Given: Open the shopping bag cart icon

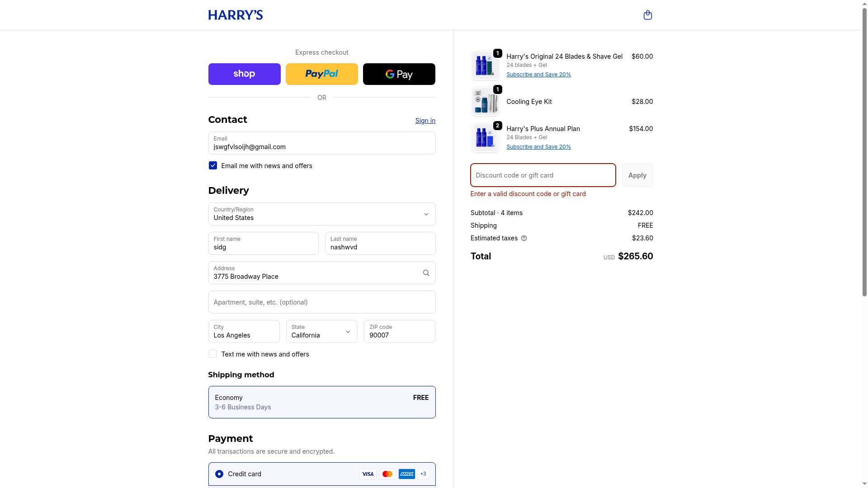Looking at the screenshot, I should tap(647, 15).
